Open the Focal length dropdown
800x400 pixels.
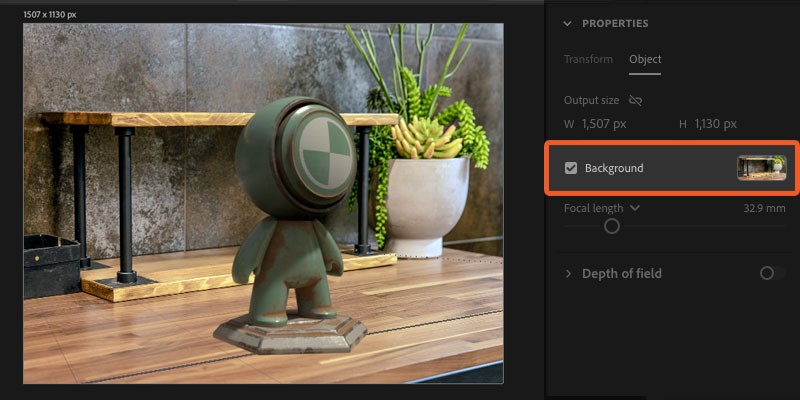click(x=635, y=208)
